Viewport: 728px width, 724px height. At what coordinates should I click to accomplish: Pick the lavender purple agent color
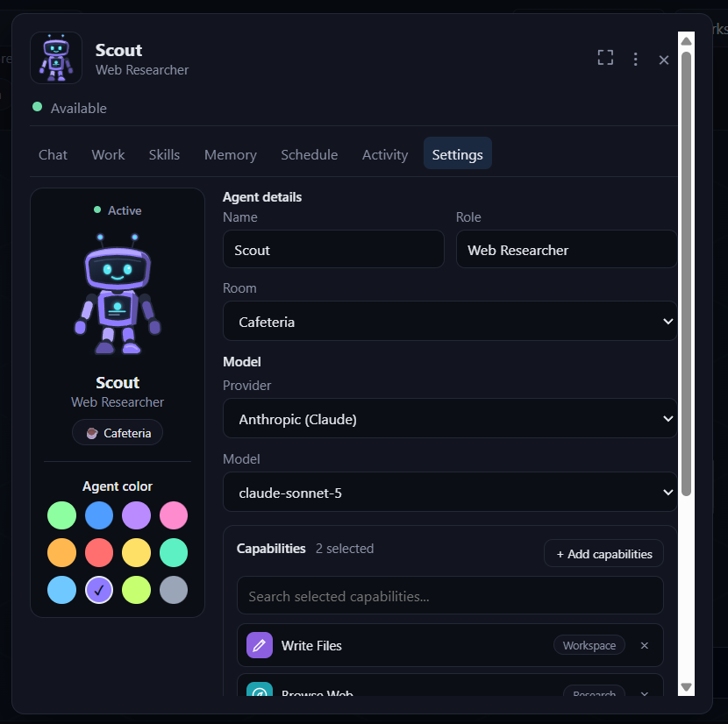pyautogui.click(x=136, y=515)
